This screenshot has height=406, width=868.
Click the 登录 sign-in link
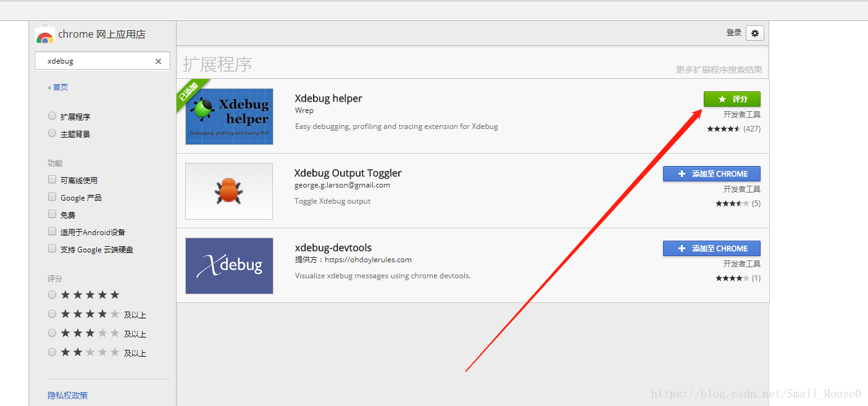733,33
